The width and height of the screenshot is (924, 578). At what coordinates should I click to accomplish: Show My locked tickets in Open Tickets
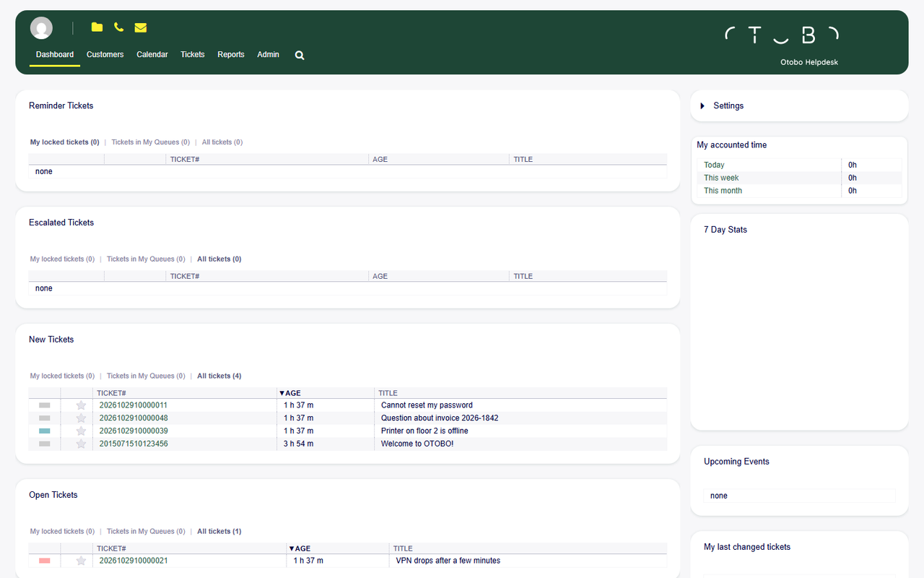click(x=62, y=531)
